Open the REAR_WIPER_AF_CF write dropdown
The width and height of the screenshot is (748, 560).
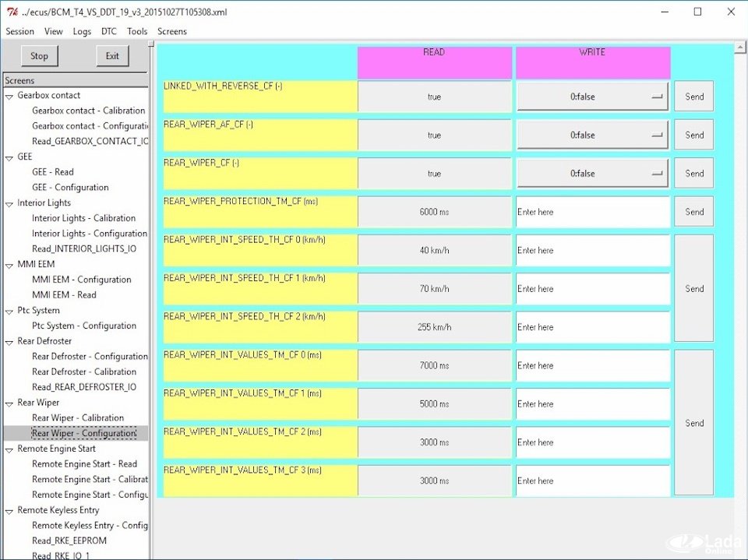592,135
